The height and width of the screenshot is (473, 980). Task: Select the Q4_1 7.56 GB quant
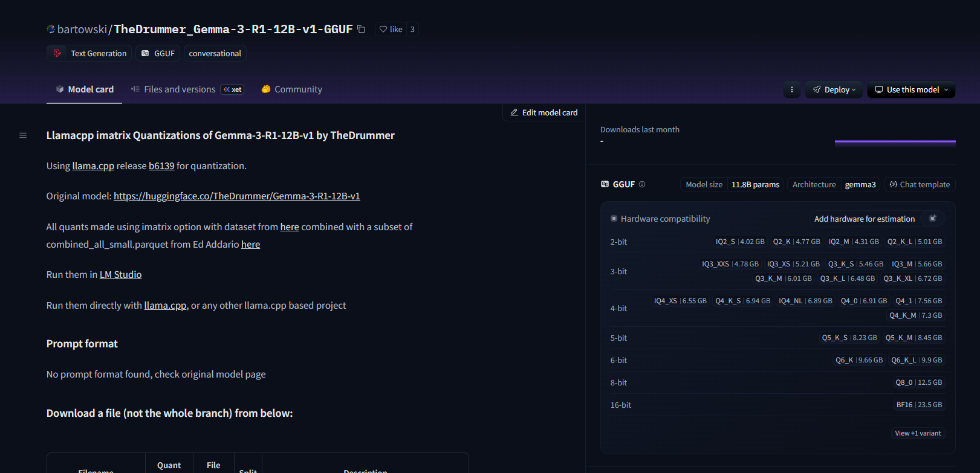click(919, 301)
